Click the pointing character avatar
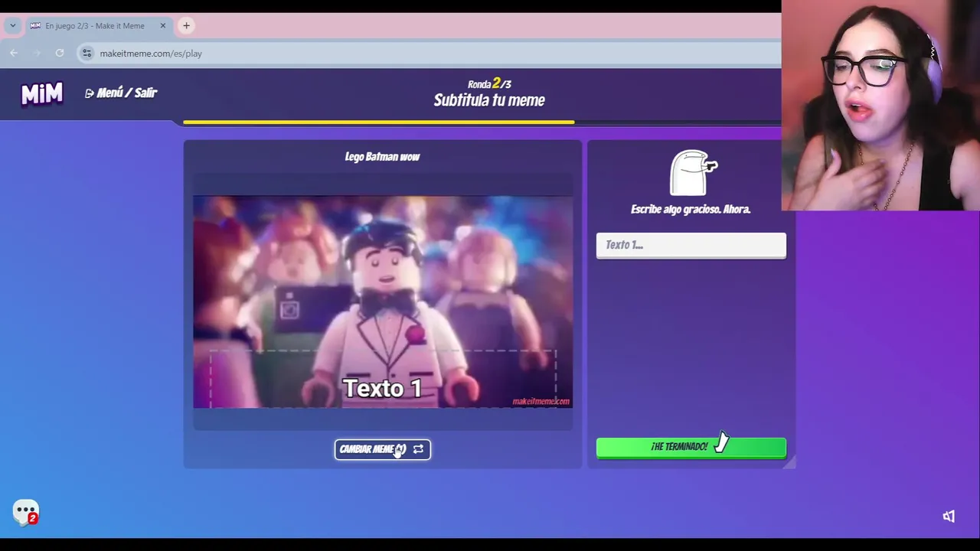Image resolution: width=980 pixels, height=551 pixels. [x=693, y=173]
